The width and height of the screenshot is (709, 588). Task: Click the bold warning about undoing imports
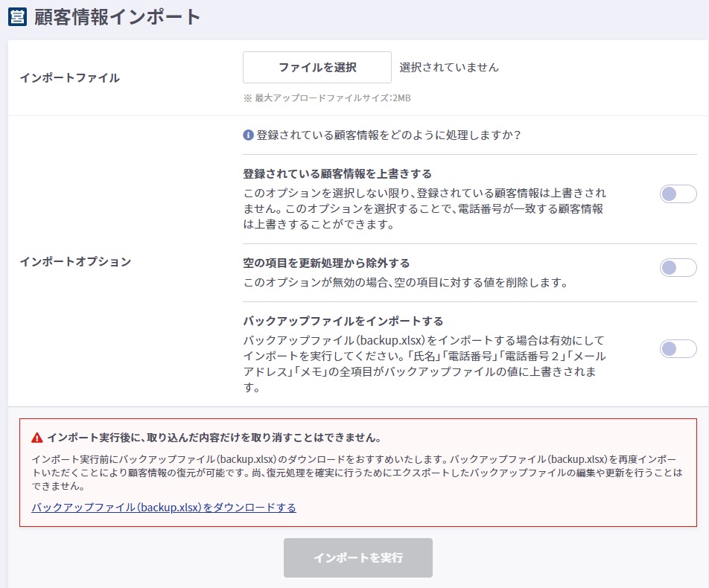214,438
